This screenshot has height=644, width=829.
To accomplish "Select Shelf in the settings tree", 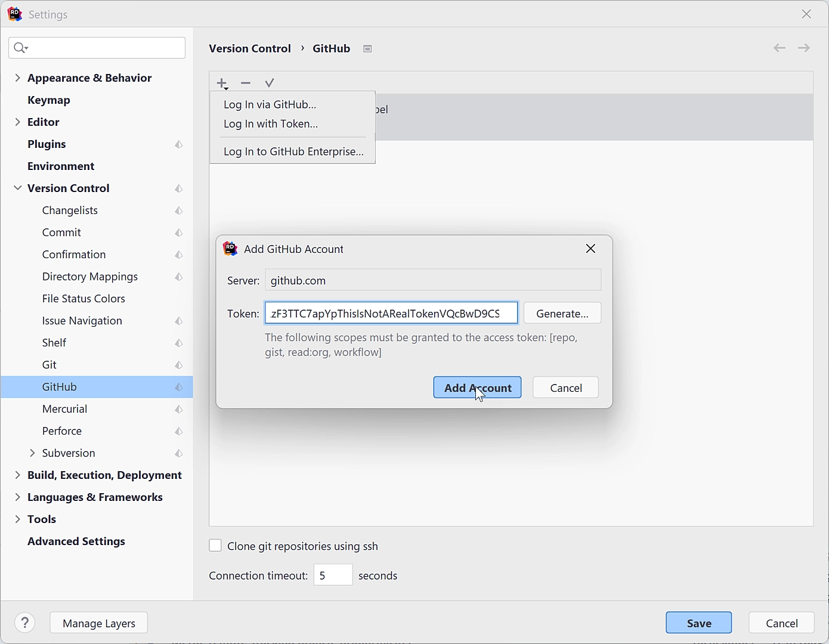I will (x=54, y=343).
